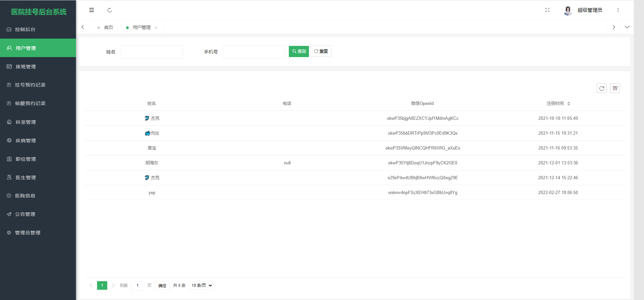The height and width of the screenshot is (300, 644).
Task: Click date 2021-11-15 19:31:21
Action: click(x=558, y=133)
